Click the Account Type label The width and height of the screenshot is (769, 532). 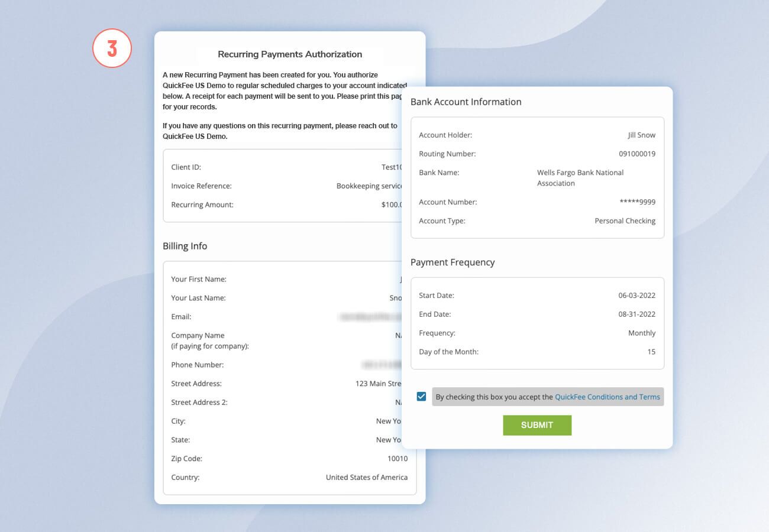coord(442,220)
